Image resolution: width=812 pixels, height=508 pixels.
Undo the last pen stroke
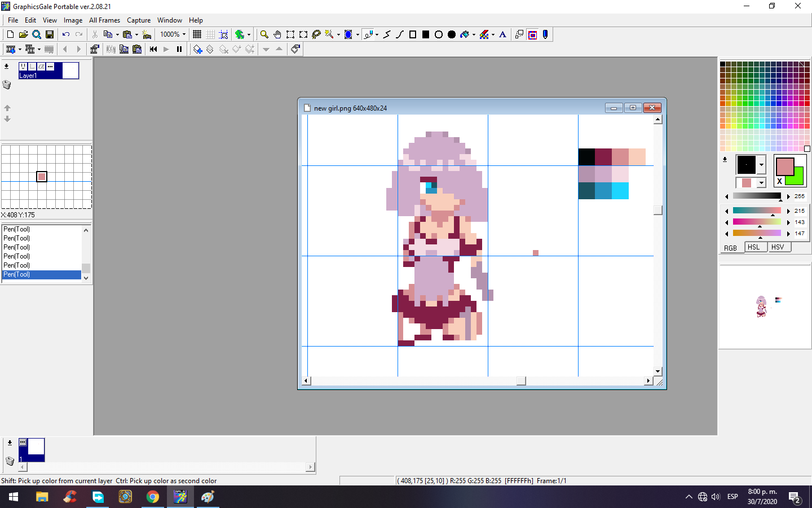(x=66, y=34)
